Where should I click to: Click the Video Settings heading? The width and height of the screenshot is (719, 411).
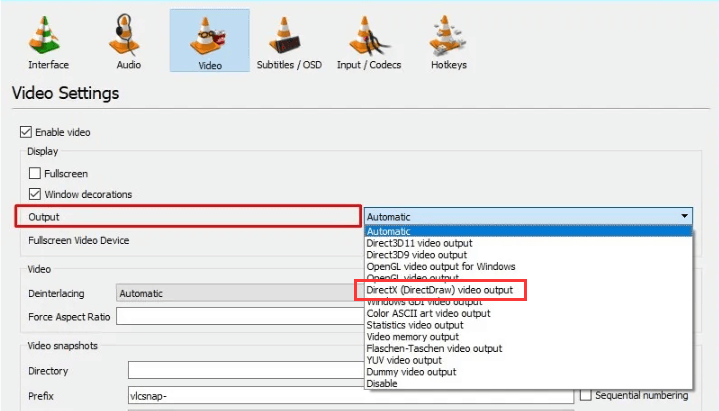pyautogui.click(x=65, y=93)
